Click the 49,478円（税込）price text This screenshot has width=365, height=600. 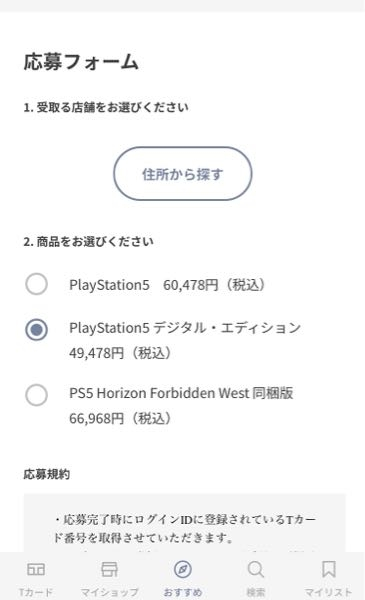[120, 353]
